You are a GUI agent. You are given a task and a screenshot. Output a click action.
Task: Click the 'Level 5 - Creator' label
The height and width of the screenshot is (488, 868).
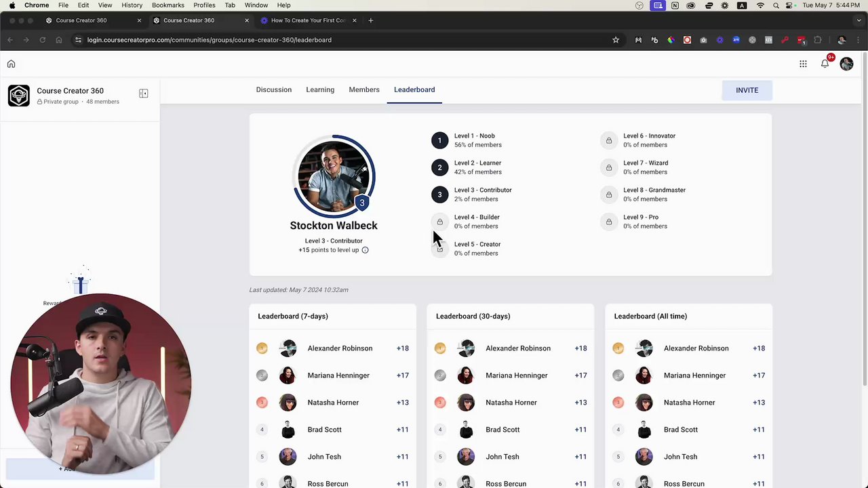[477, 244]
